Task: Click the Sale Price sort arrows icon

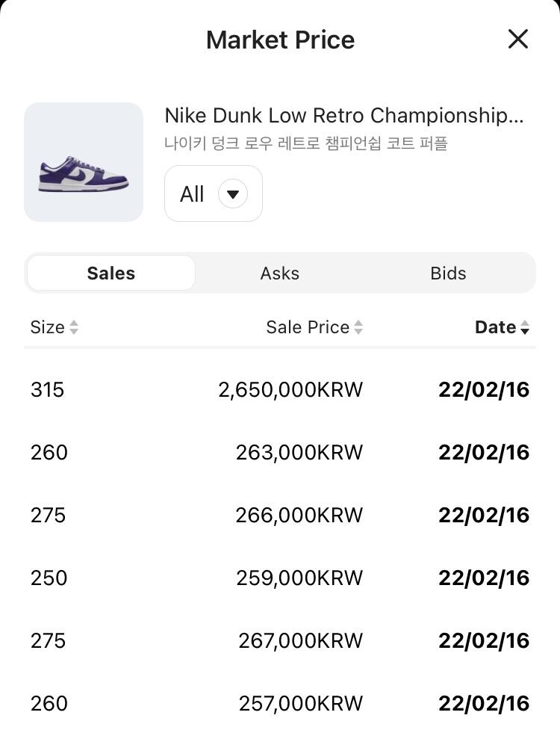Action: click(x=358, y=327)
